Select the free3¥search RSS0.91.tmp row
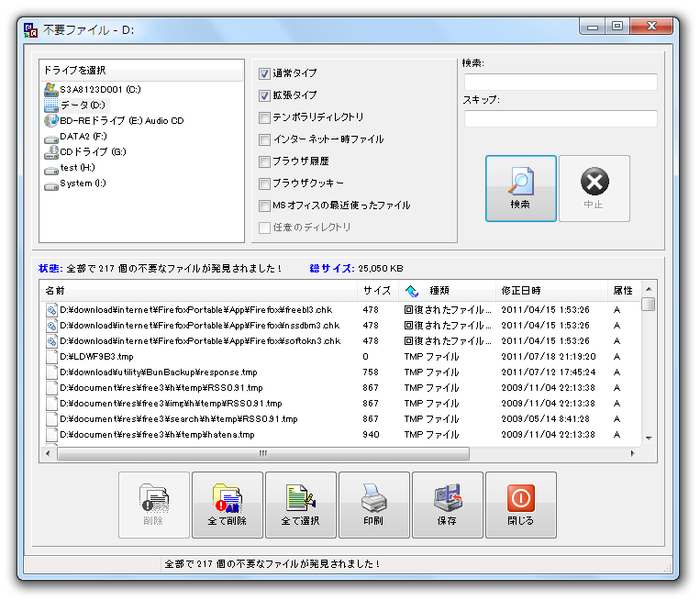Image resolution: width=700 pixels, height=600 pixels. tap(341, 419)
